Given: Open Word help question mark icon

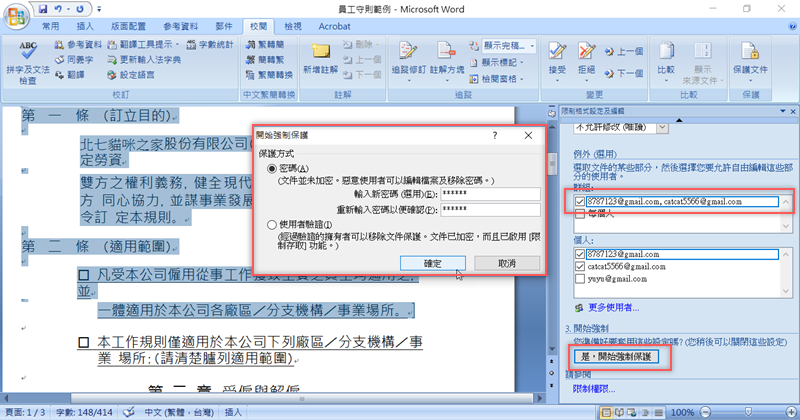Looking at the screenshot, I should 793,26.
